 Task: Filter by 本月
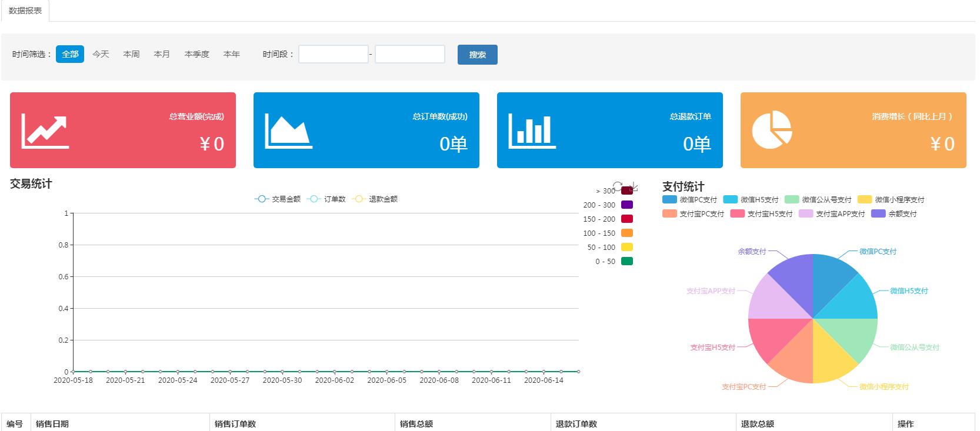click(162, 54)
